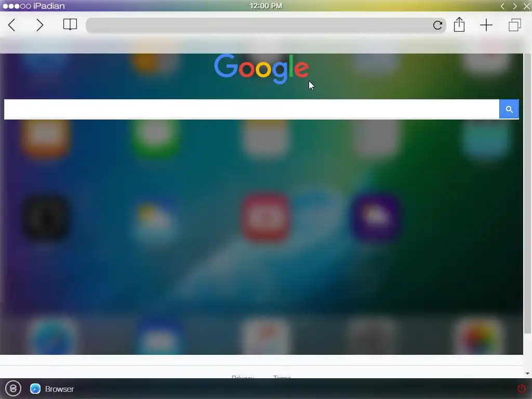Open the bookmarks book icon
Screen dimensions: 532x399
coord(70,24)
